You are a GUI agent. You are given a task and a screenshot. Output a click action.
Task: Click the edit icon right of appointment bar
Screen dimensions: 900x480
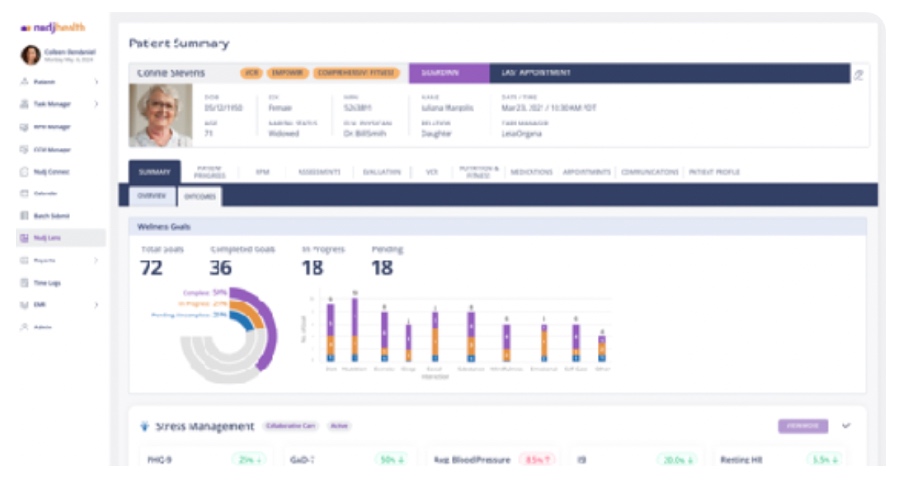(857, 74)
